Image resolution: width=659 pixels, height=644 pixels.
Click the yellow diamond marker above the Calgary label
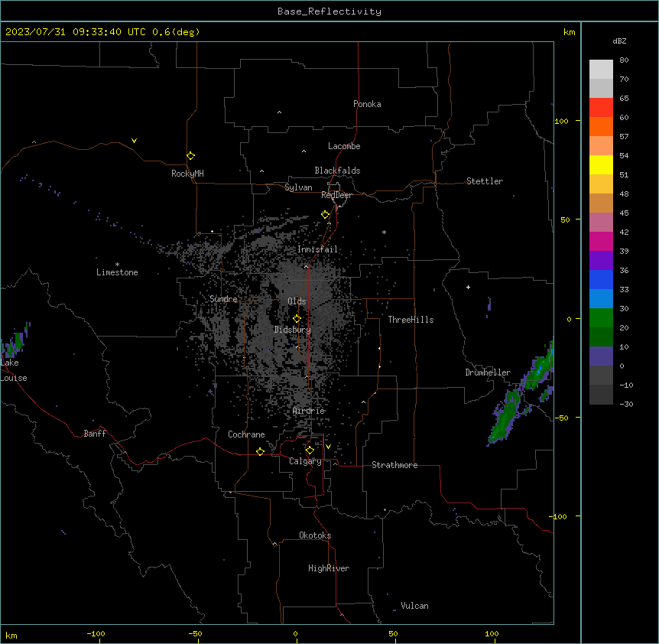click(310, 450)
